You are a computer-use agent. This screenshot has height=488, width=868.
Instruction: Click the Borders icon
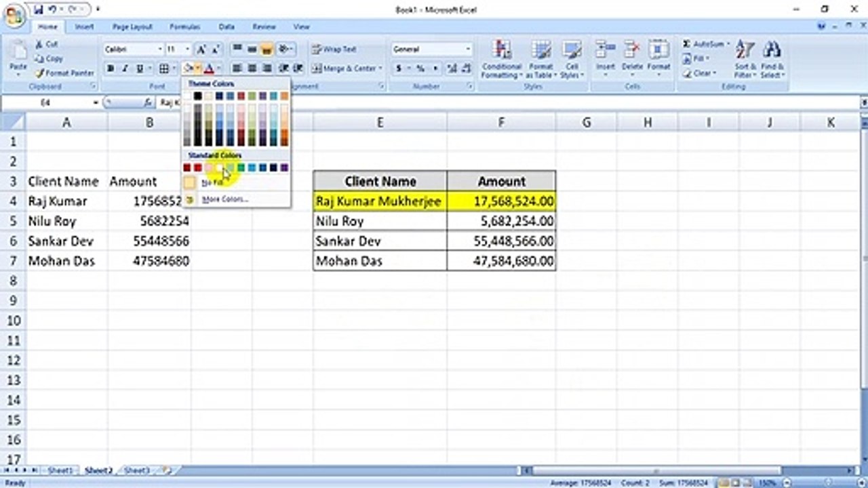[163, 68]
